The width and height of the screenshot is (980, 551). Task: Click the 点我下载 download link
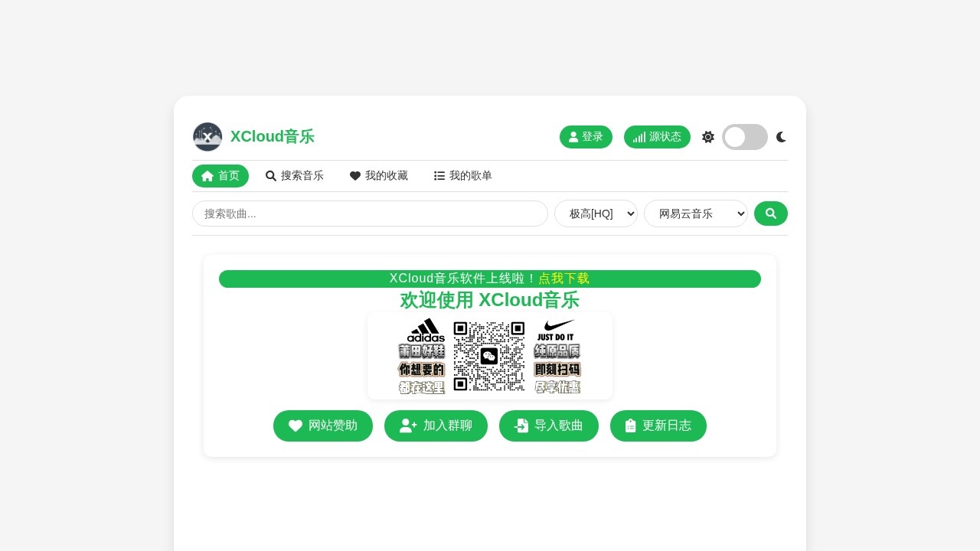tap(563, 279)
